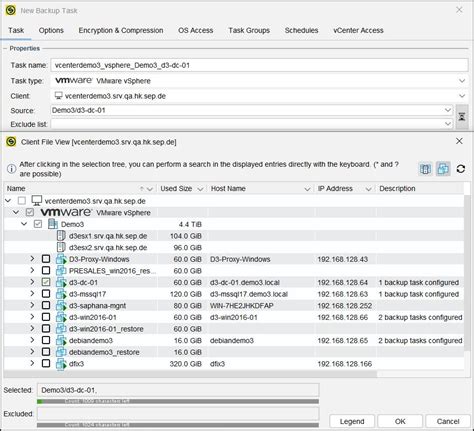The height and width of the screenshot is (431, 474).
Task: Sort by the Used Size column header
Action: click(181, 189)
